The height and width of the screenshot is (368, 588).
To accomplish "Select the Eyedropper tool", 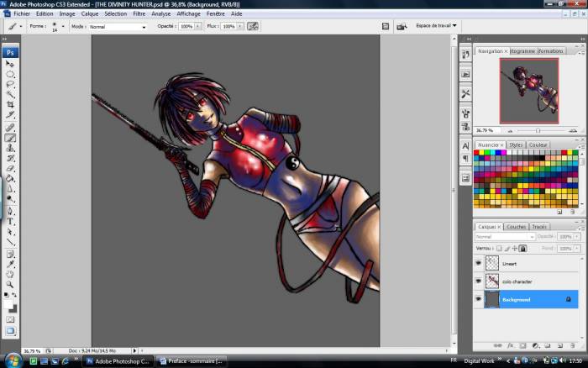I will [x=10, y=265].
